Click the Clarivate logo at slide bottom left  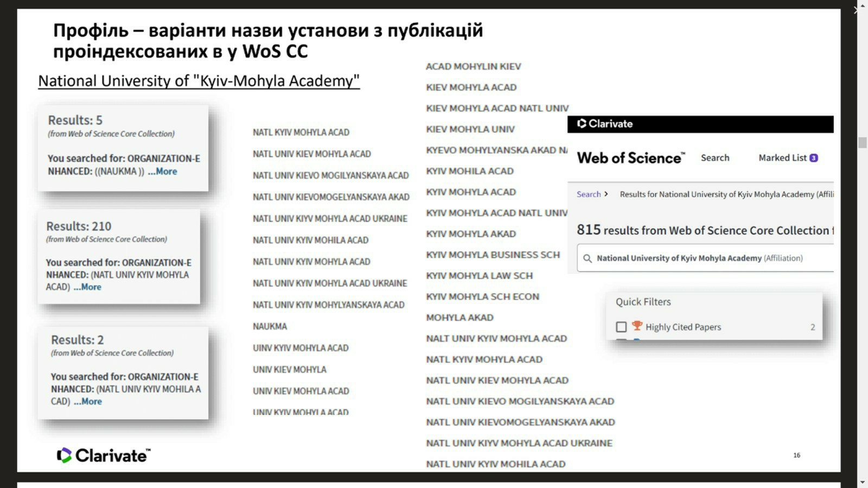[x=104, y=455]
